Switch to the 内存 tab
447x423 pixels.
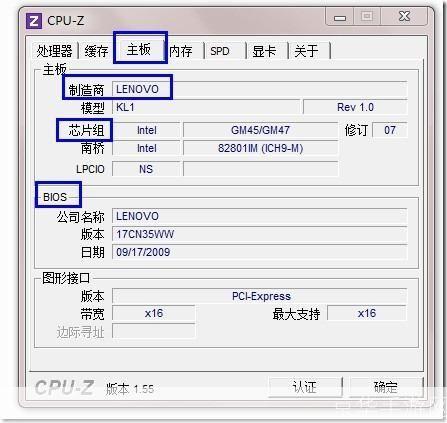tap(181, 51)
